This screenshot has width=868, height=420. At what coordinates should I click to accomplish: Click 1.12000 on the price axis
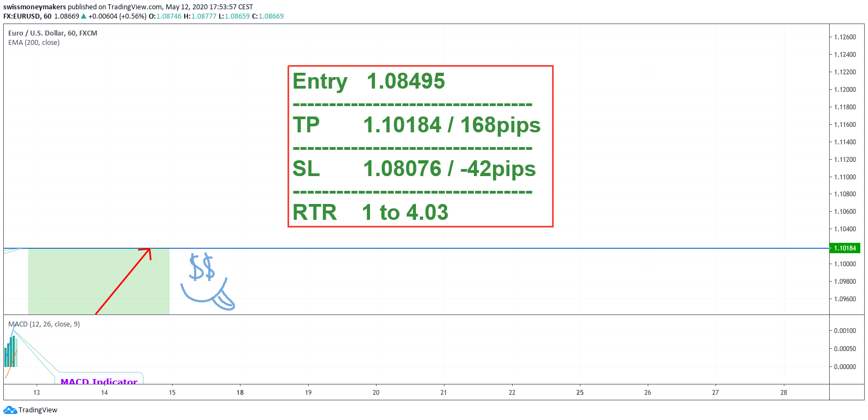[x=845, y=90]
